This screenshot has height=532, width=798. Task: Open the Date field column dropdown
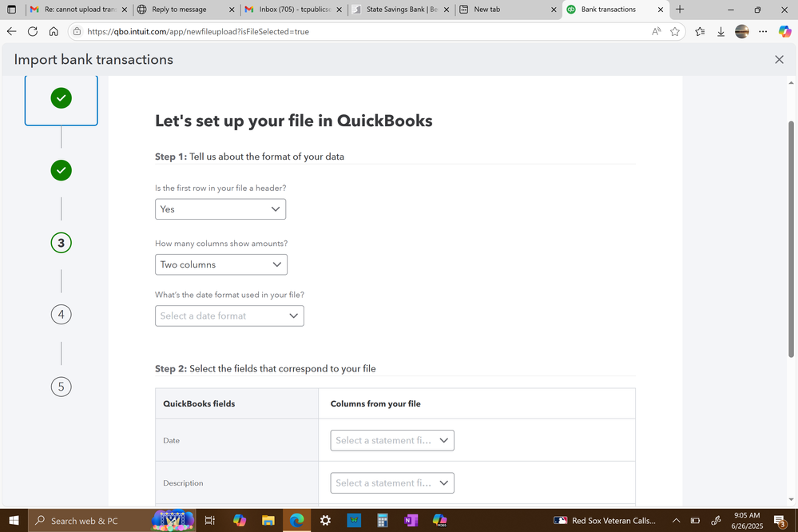tap(392, 440)
